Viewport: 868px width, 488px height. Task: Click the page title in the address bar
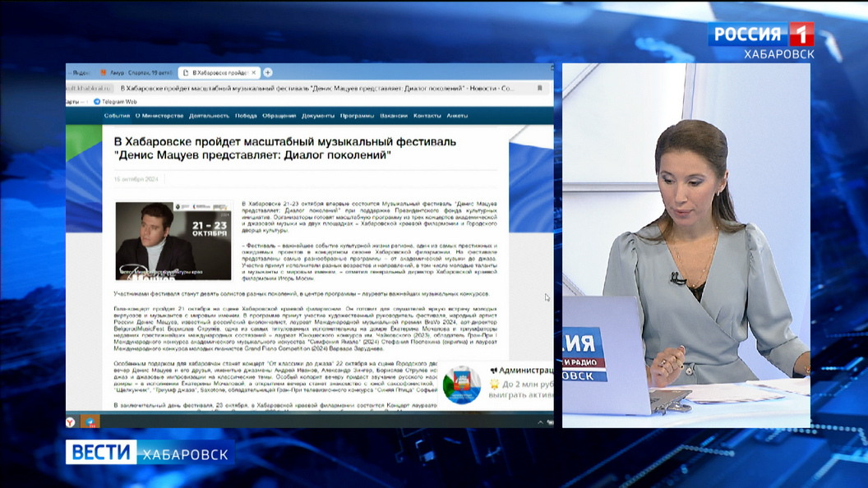(317, 88)
